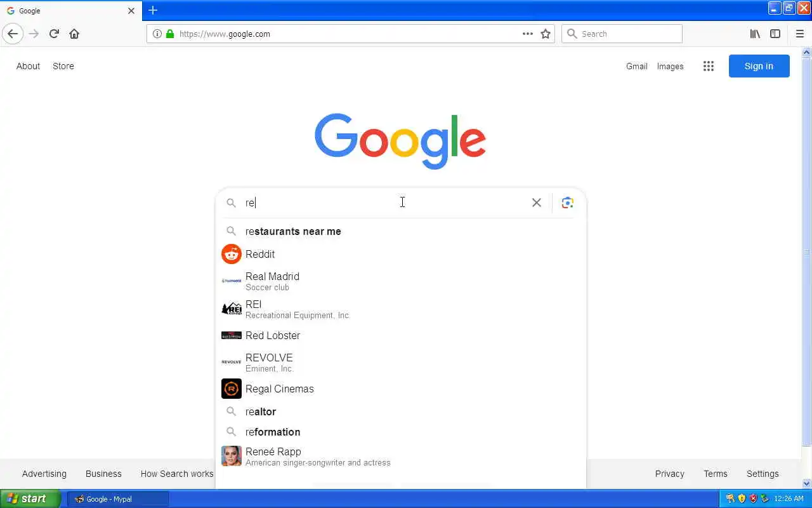
Task: Open the Terms footer link
Action: (x=716, y=474)
